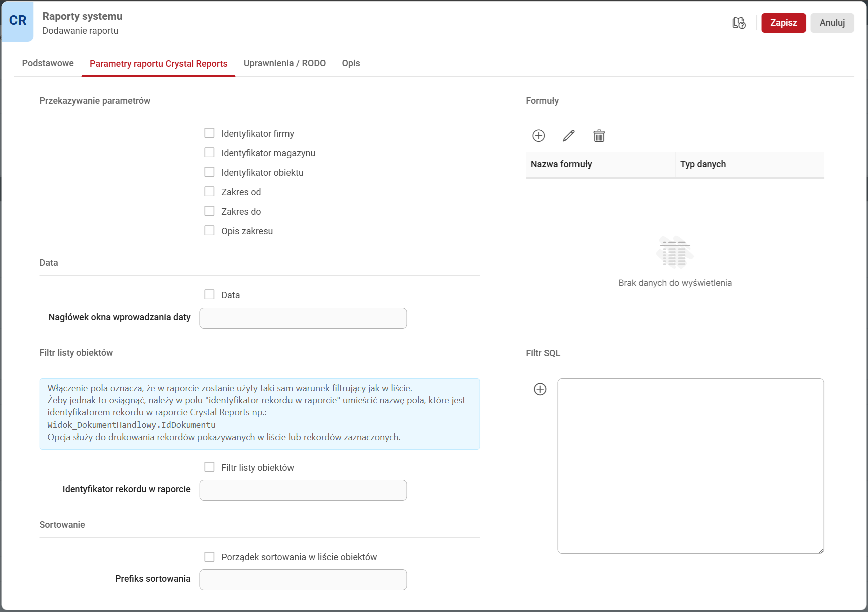Enable Filtr listy obiektów checkbox
The width and height of the screenshot is (868, 612).
[209, 467]
